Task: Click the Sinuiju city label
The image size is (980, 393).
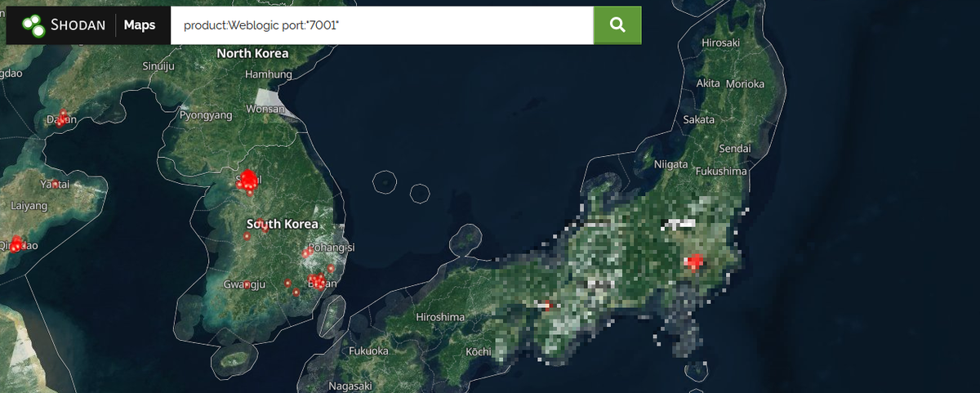Action: tap(158, 66)
